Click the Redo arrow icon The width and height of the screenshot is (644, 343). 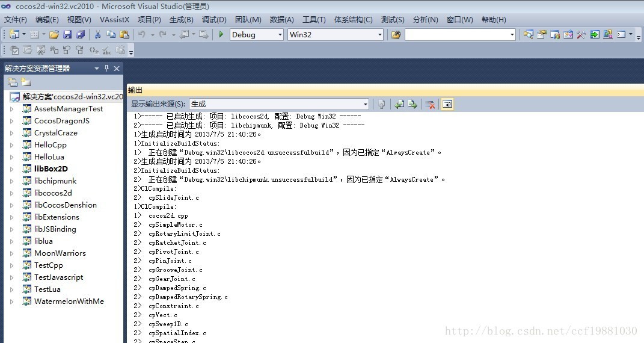click(163, 34)
